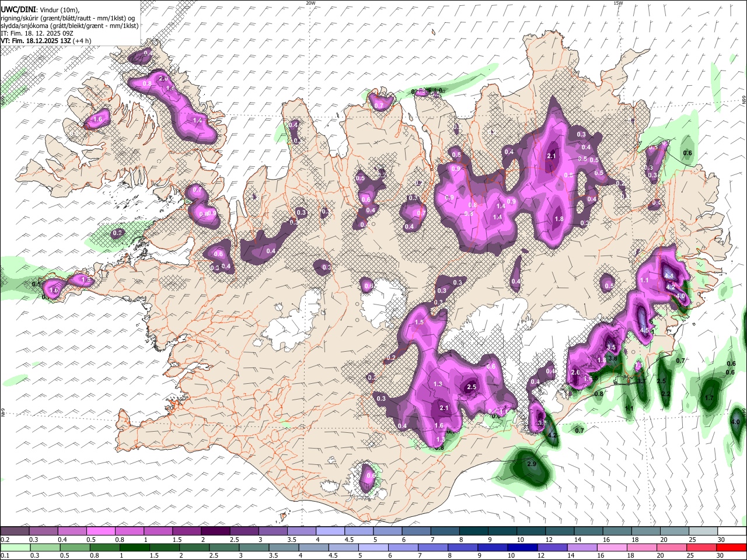Click the 0.1 label of the rain scale
This screenshot has height=560, width=747.
tap(5, 556)
